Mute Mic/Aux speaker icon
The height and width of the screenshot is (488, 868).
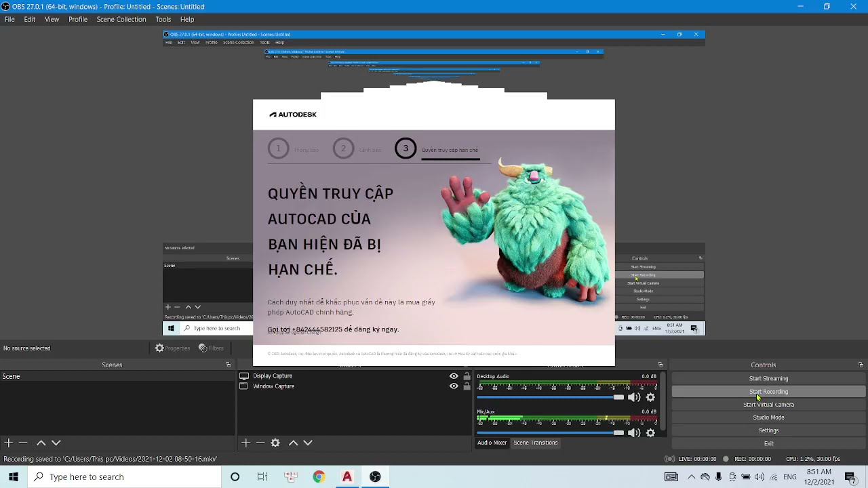(x=634, y=432)
